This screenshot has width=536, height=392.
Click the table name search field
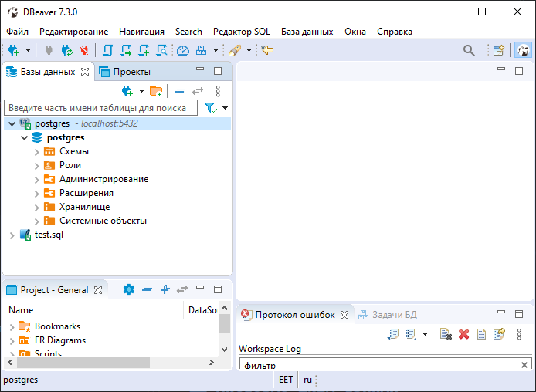101,108
